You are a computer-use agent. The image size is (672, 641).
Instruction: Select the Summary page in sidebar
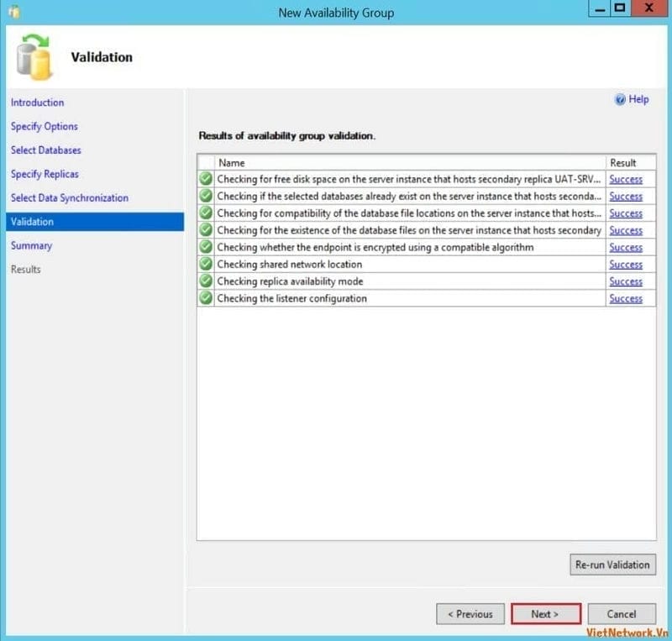click(x=31, y=245)
